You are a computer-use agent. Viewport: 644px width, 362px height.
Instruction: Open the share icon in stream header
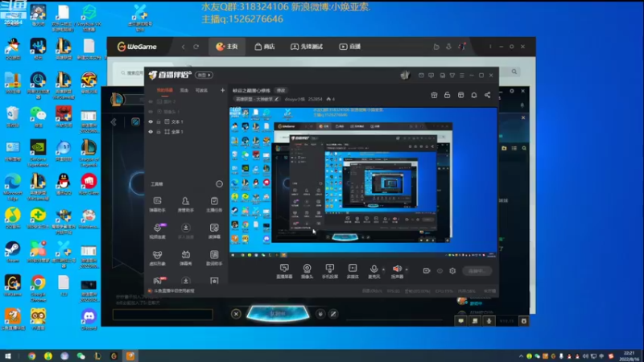pos(487,95)
